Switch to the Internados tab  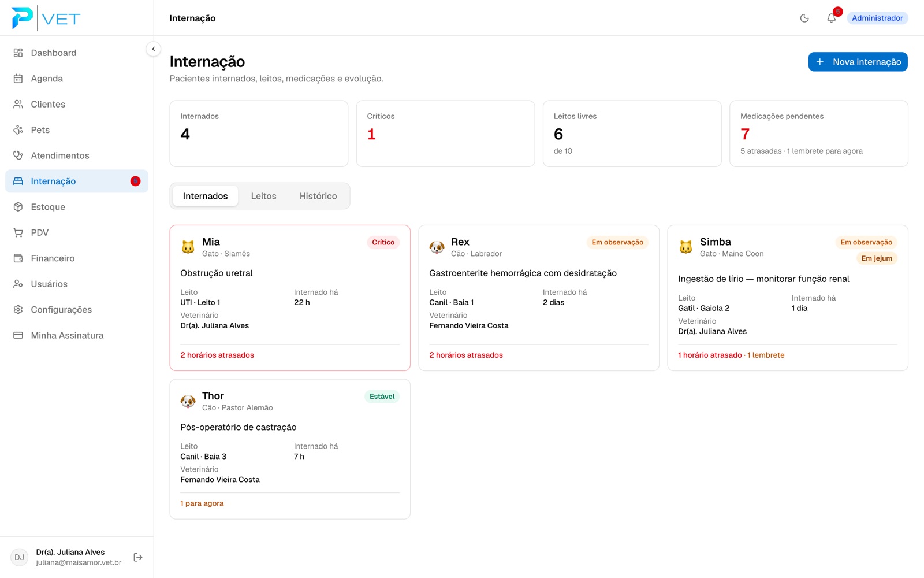point(205,196)
